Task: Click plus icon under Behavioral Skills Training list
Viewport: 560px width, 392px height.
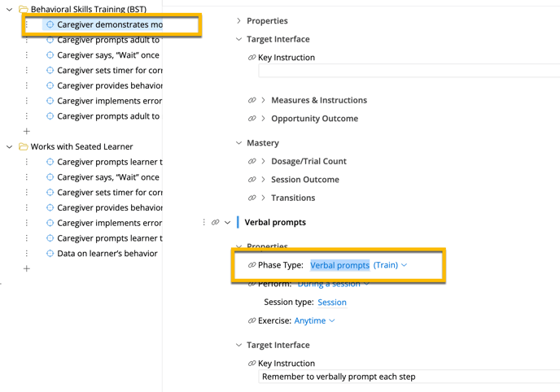Action: point(26,131)
